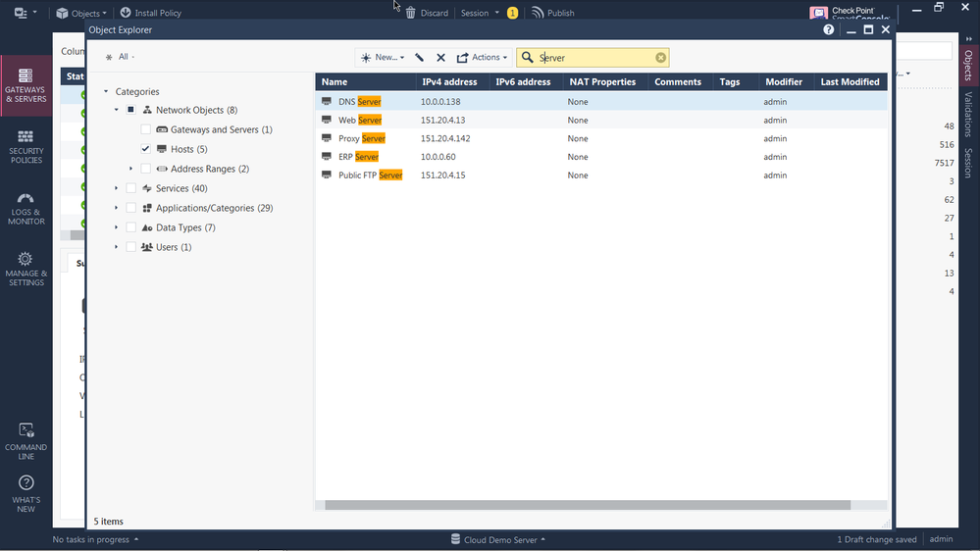Click the Cloud Demo Server database icon
Image resolution: width=980 pixels, height=551 pixels.
(455, 539)
